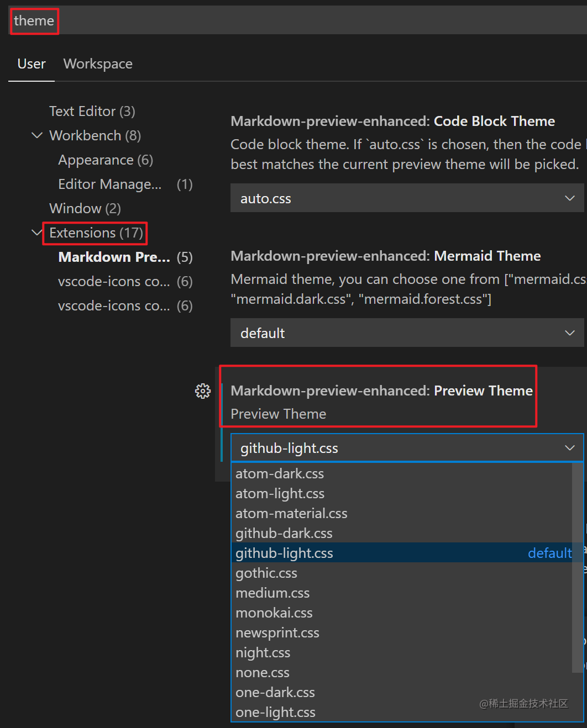Open first vscode-icons configuration (6) entry
This screenshot has height=728, width=587.
click(x=125, y=282)
